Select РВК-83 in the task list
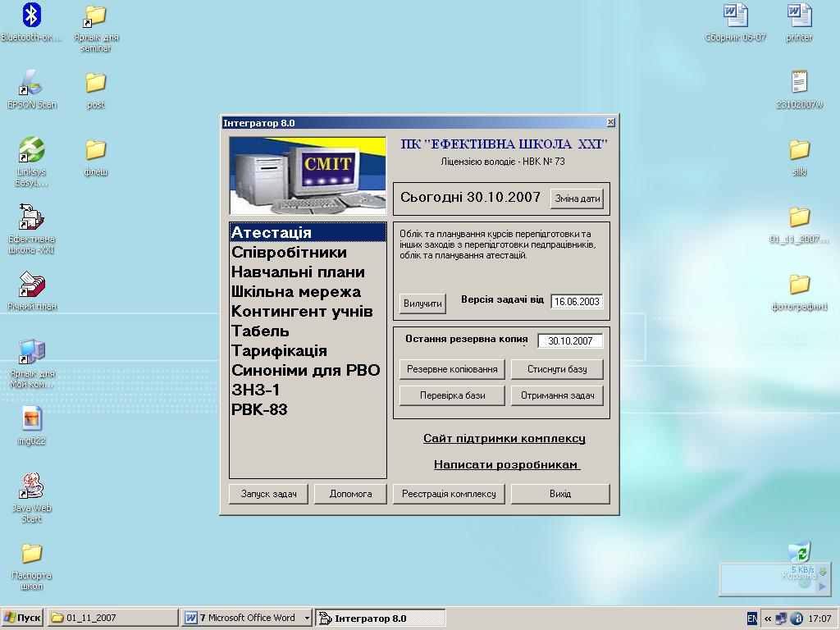This screenshot has height=630, width=840. pos(308,410)
